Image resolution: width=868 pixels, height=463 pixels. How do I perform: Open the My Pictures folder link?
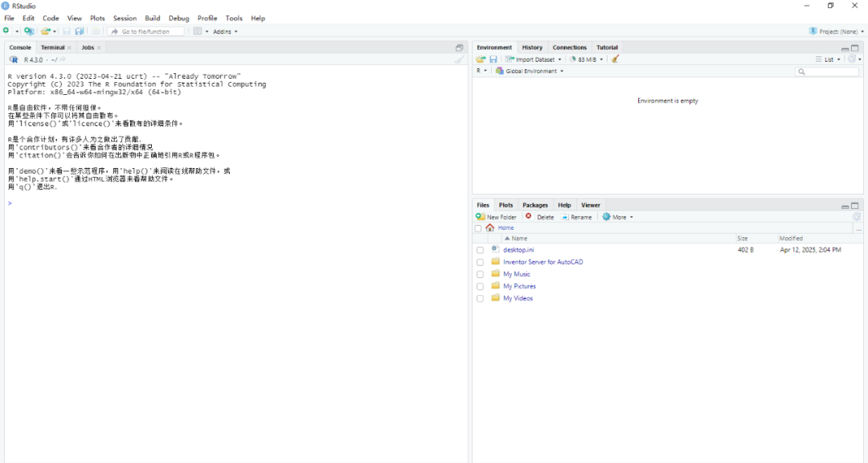click(519, 286)
